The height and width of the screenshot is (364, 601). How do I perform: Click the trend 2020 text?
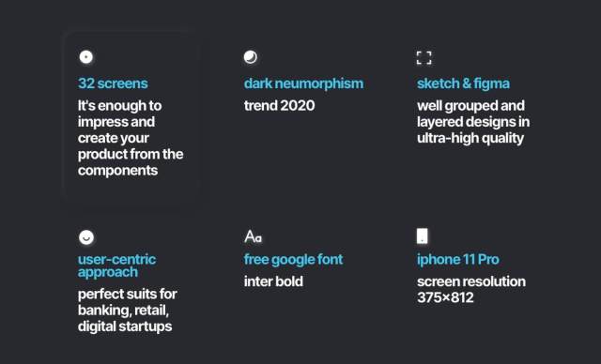(x=280, y=106)
